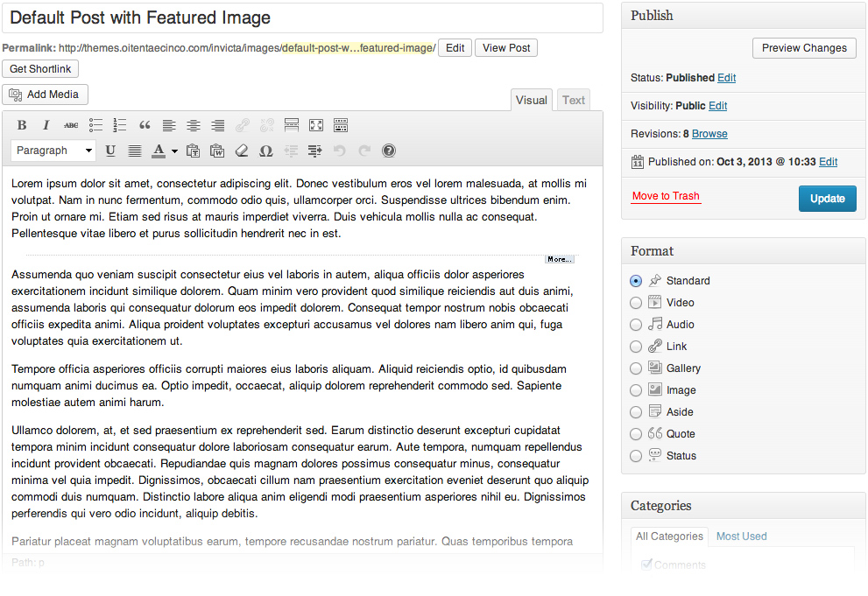Set post format to Quote
The width and height of the screenshot is (868, 596).
tap(636, 434)
